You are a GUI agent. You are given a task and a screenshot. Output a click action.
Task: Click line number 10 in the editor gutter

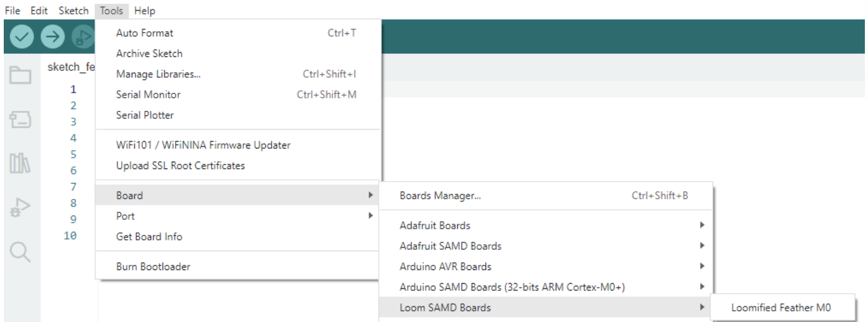[x=70, y=236]
